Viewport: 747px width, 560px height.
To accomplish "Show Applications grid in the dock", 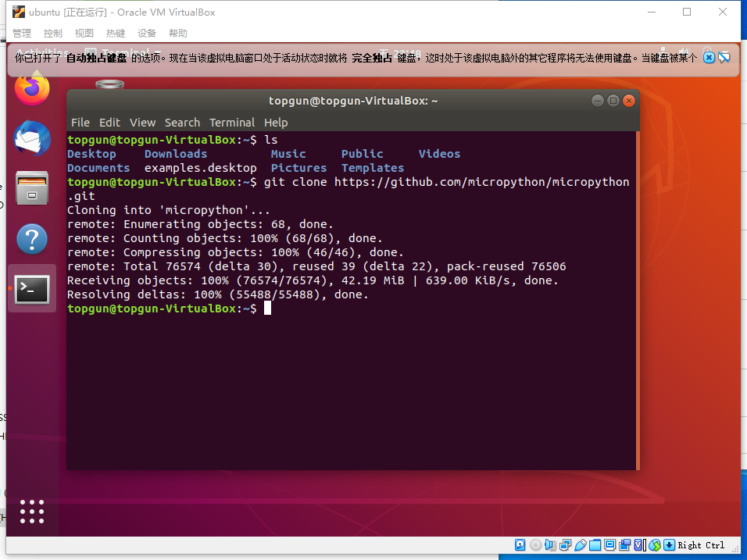I will click(x=32, y=512).
